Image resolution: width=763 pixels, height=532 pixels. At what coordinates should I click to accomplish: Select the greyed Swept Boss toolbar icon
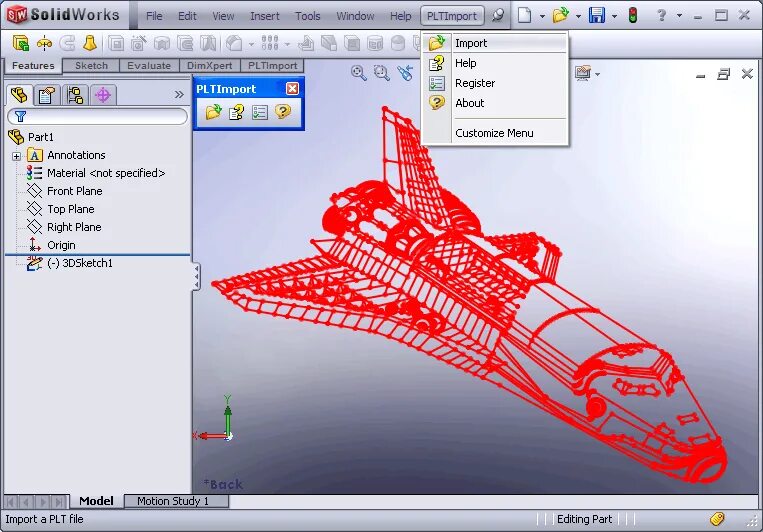pos(67,44)
